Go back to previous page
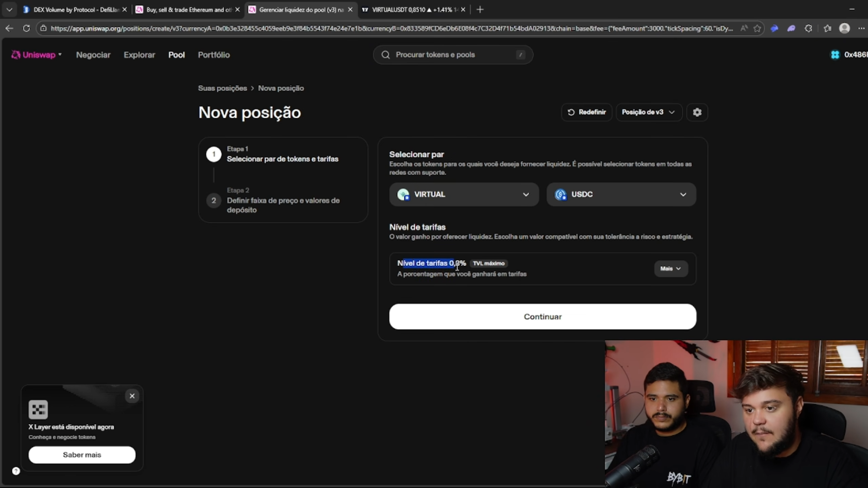Screen dimensions: 868x488 point(9,28)
